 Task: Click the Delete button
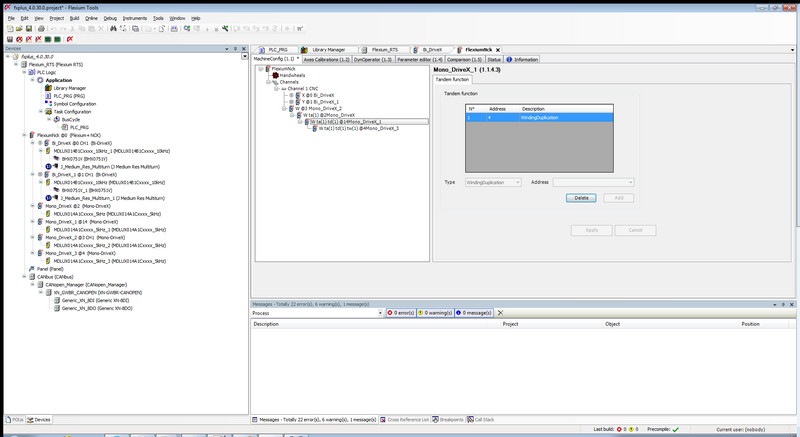[581, 198]
